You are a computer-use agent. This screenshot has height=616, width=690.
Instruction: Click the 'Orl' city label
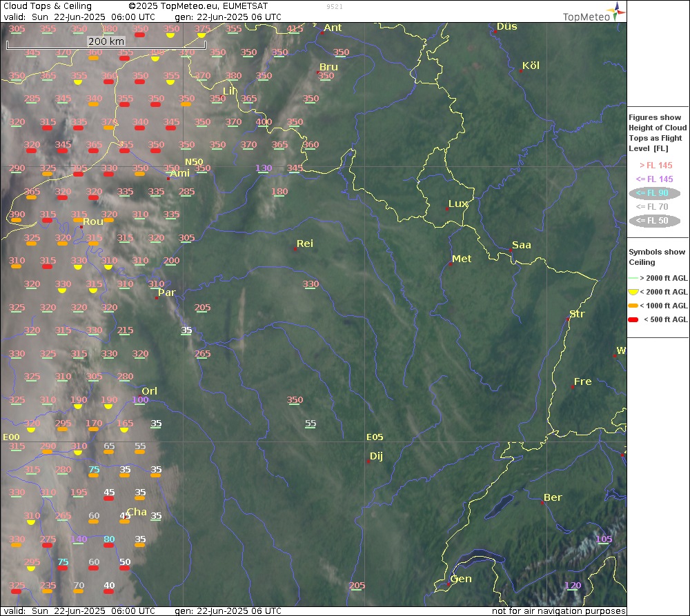[150, 391]
